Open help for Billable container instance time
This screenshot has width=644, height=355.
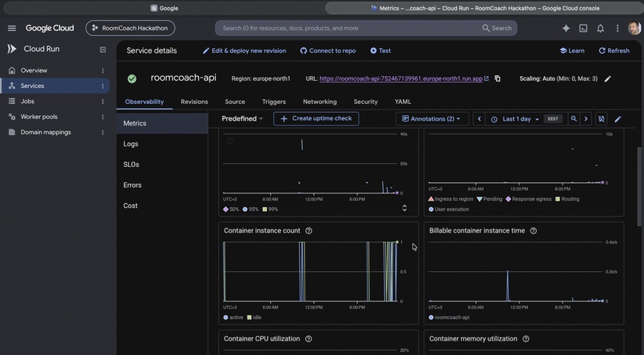[x=534, y=231]
